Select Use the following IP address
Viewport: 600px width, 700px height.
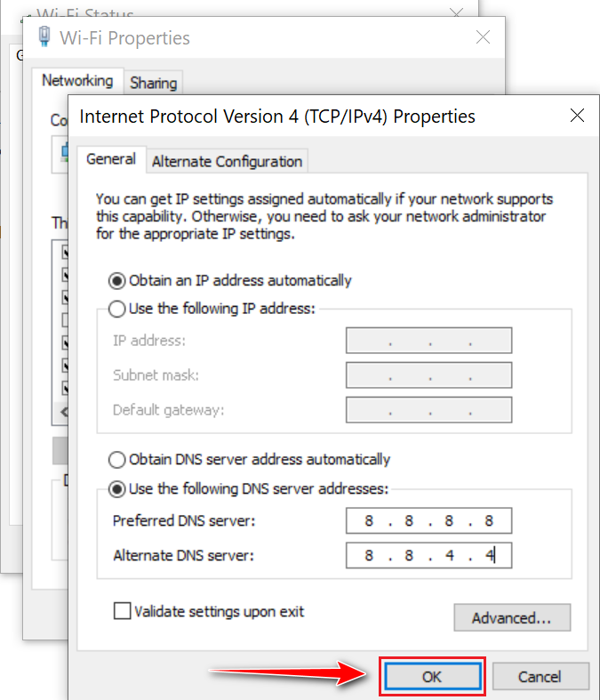pyautogui.click(x=116, y=310)
